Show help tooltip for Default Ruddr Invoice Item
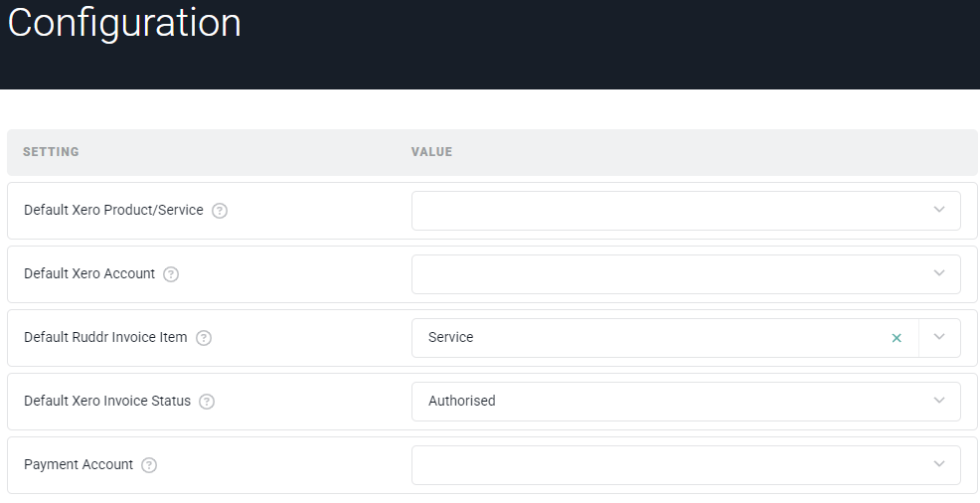This screenshot has width=980, height=503. pos(204,338)
